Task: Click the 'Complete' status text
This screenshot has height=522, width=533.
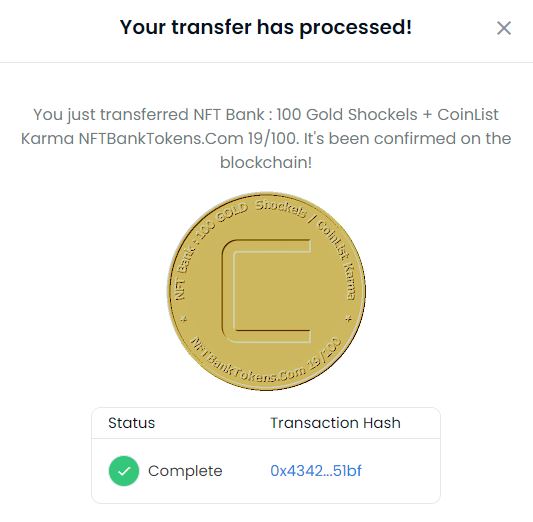Action: tap(185, 471)
